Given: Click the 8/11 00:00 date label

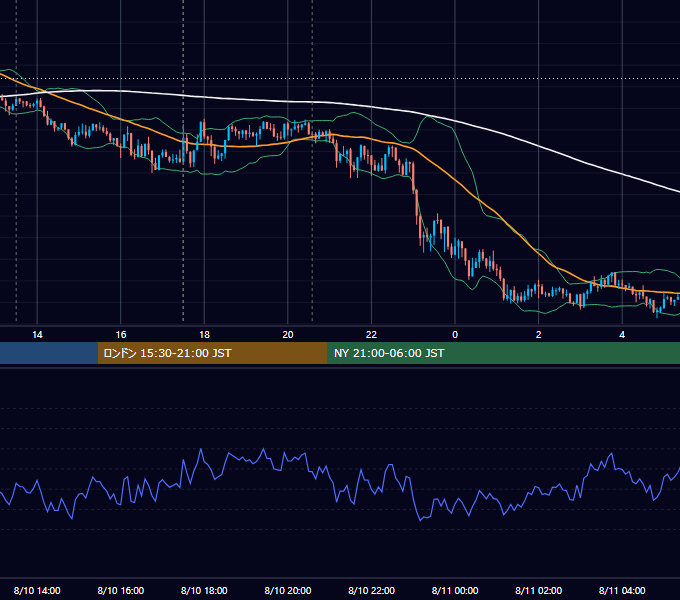Looking at the screenshot, I should [x=455, y=590].
